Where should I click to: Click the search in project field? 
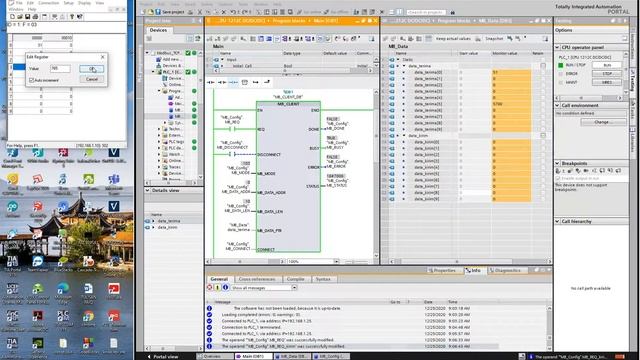coord(426,12)
